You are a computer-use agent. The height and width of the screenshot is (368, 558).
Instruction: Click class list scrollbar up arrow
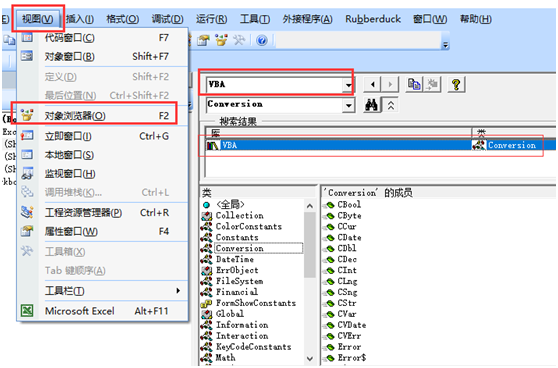[x=310, y=206]
